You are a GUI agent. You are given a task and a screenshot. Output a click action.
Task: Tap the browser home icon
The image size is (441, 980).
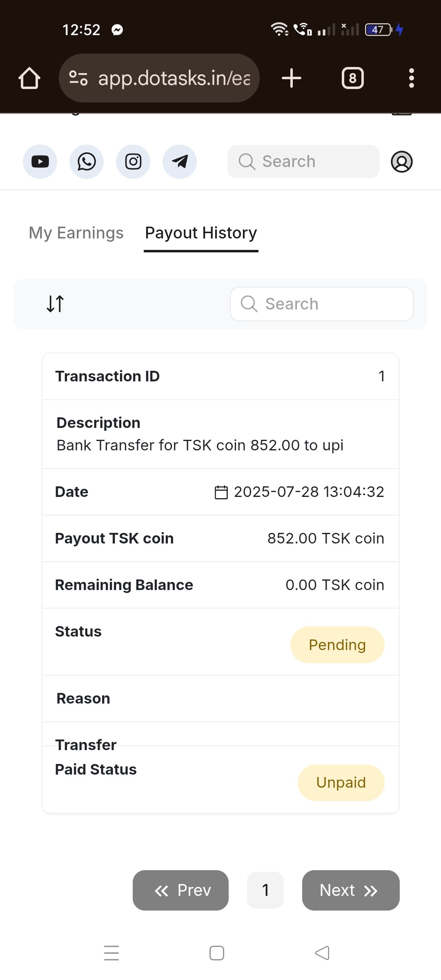tap(29, 78)
